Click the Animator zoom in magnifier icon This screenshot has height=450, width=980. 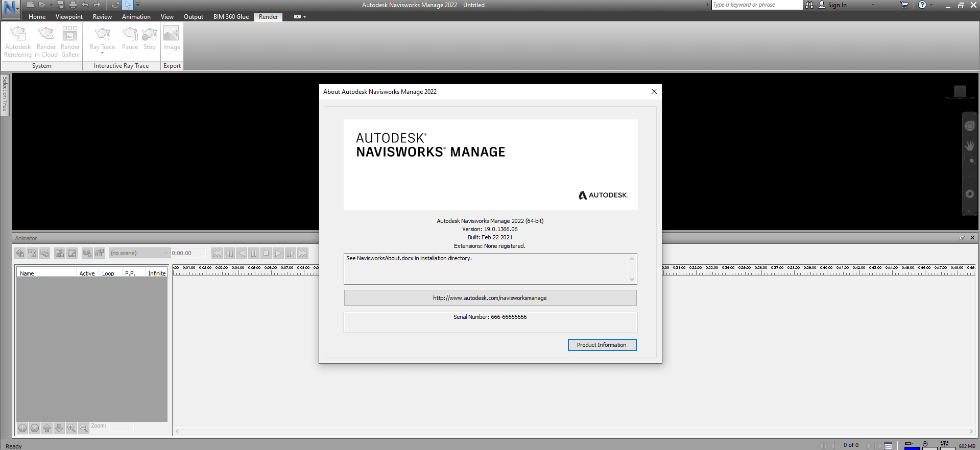click(71, 428)
